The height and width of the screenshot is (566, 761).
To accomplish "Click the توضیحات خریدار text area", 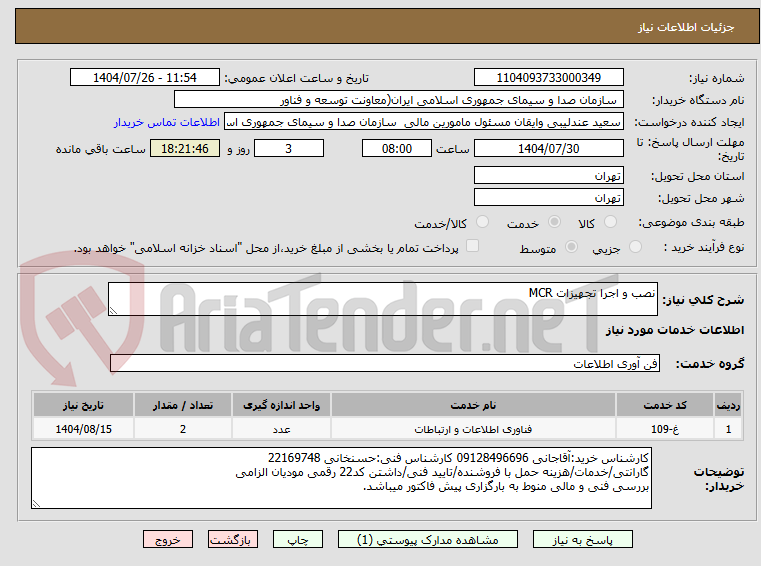I will pyautogui.click(x=341, y=478).
